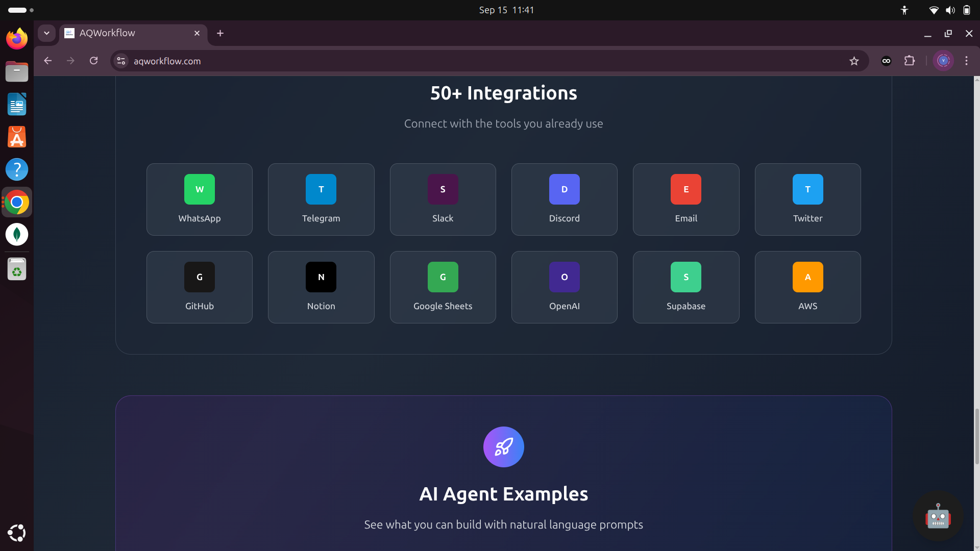The height and width of the screenshot is (551, 980).
Task: Select the Supabase S icon
Action: 686,277
